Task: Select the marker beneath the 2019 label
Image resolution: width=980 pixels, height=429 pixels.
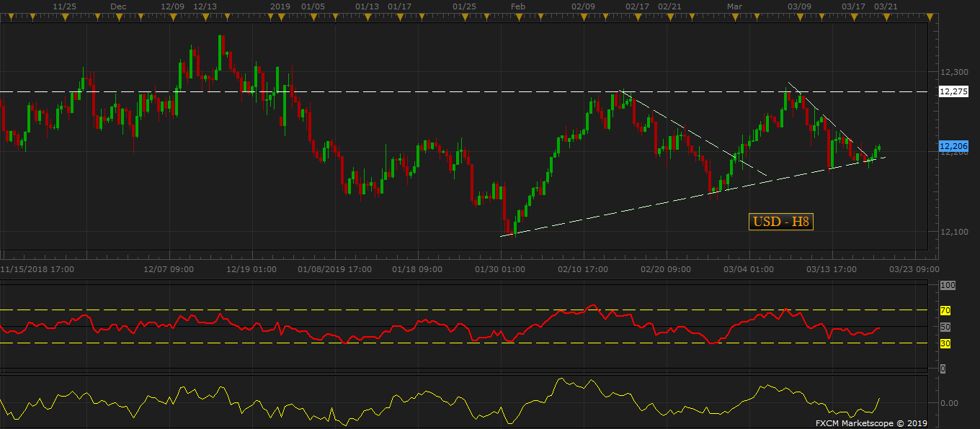Action: pos(281,17)
